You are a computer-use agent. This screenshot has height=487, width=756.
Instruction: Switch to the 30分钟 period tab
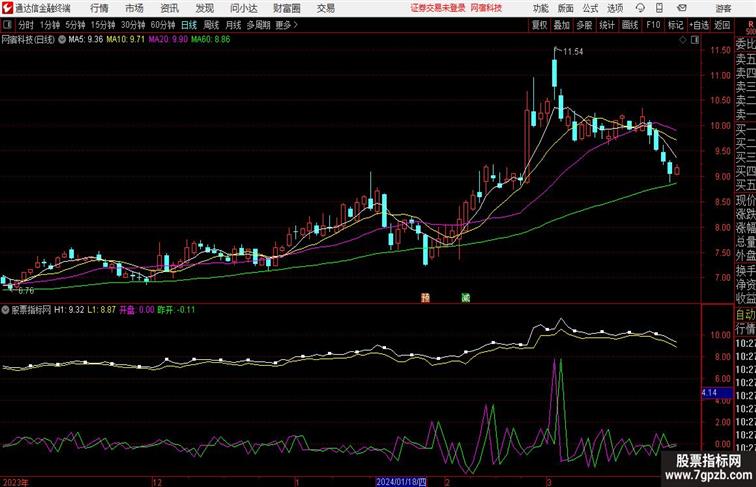[x=133, y=25]
